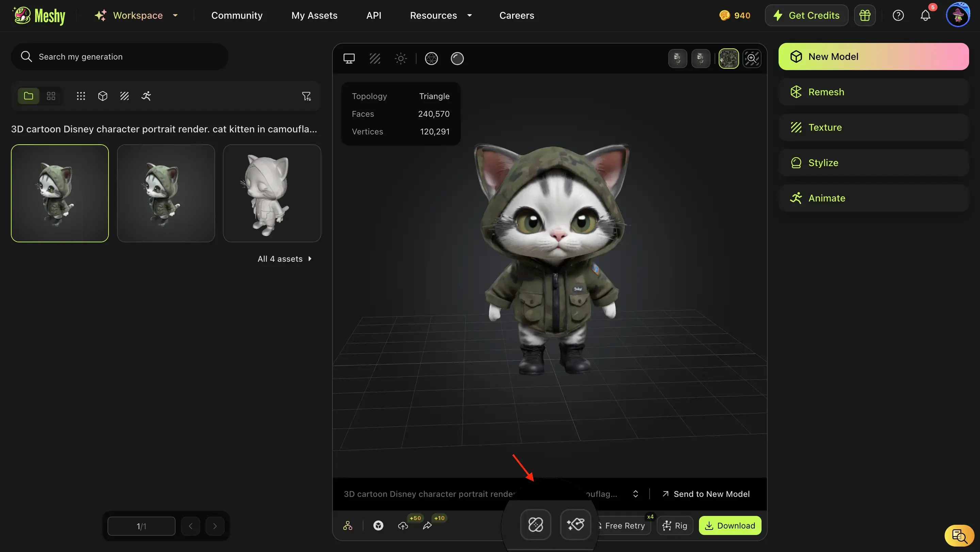980x552 pixels.
Task: Switch to flat grid view
Action: point(51,96)
